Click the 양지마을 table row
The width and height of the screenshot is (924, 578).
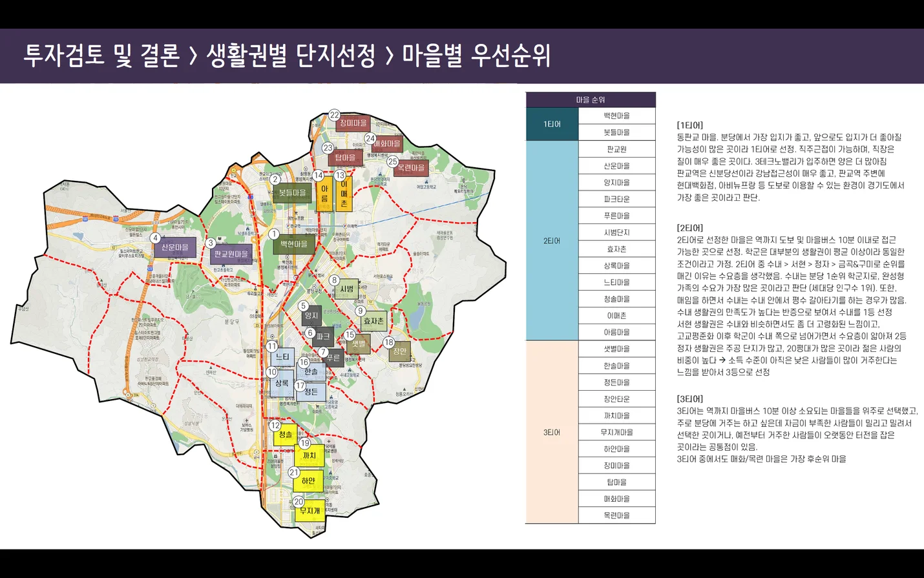pos(617,183)
